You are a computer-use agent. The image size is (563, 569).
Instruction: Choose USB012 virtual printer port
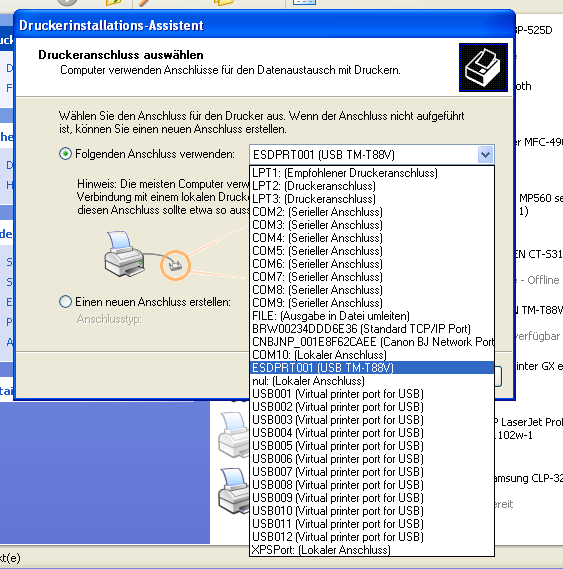pos(372,537)
